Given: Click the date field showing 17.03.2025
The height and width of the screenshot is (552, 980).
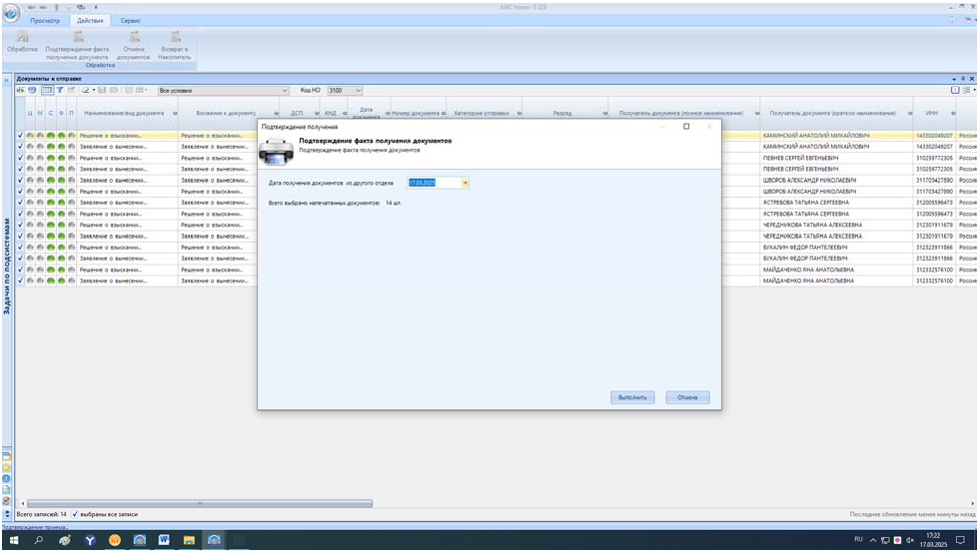Looking at the screenshot, I should [x=434, y=183].
